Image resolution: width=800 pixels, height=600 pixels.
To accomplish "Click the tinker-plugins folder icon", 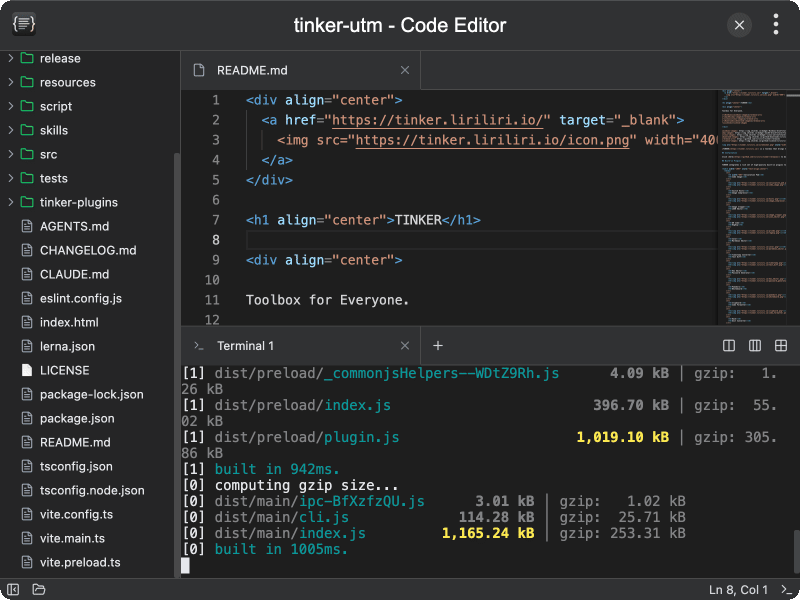I will (x=27, y=202).
